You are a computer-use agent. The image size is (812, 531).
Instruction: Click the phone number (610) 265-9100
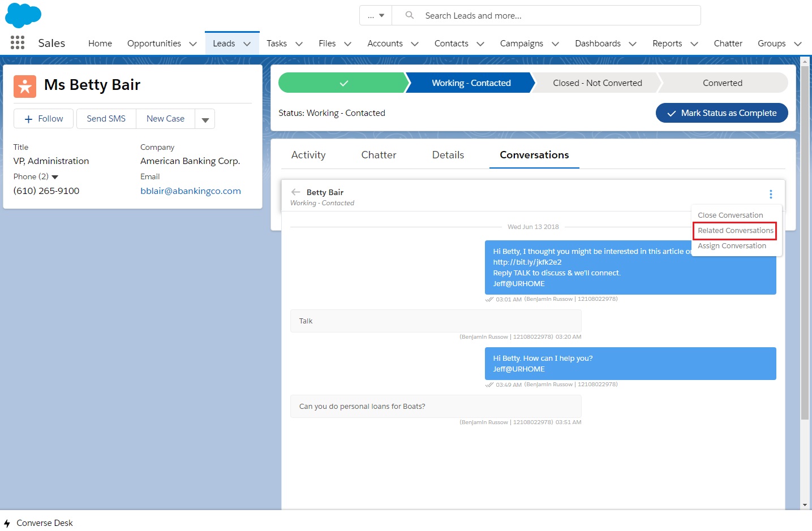(46, 191)
